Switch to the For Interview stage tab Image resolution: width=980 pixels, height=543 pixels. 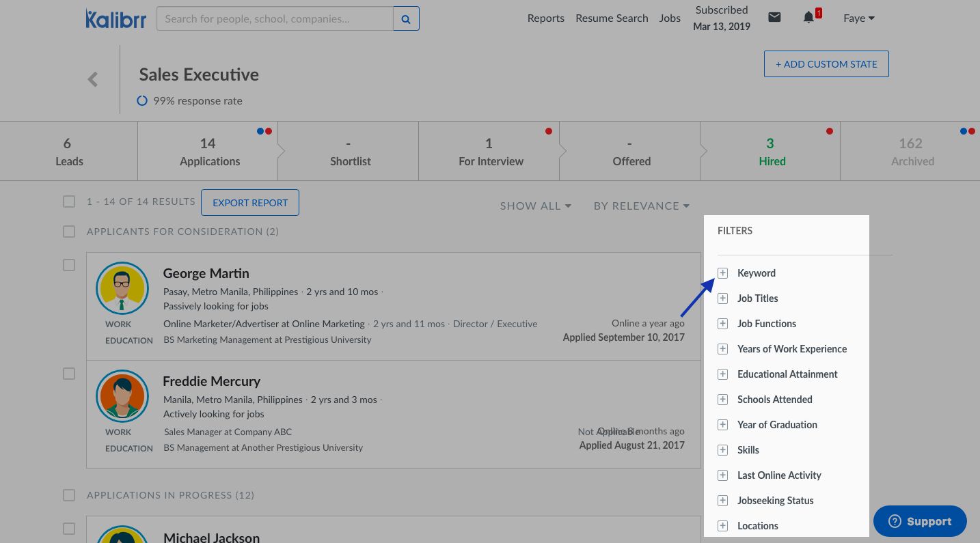pos(490,152)
